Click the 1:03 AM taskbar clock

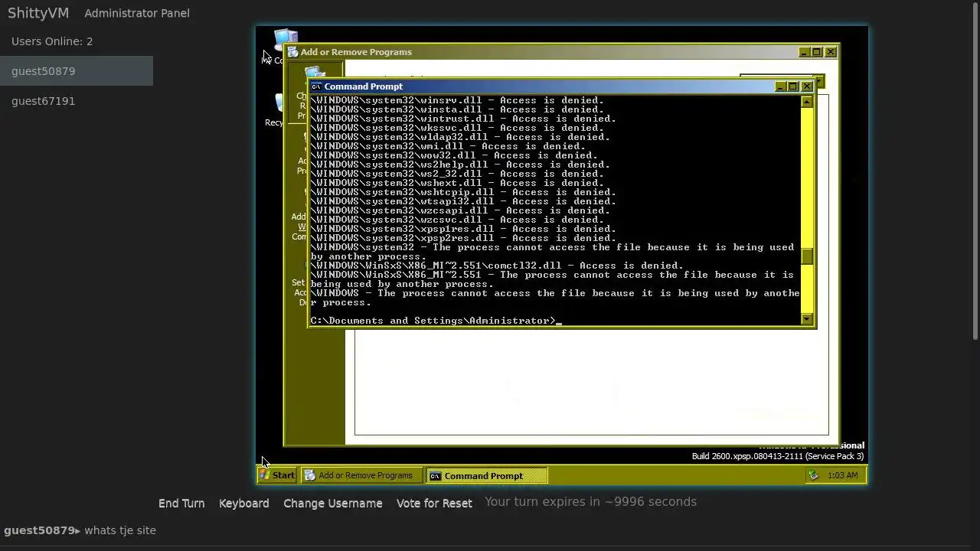point(842,475)
